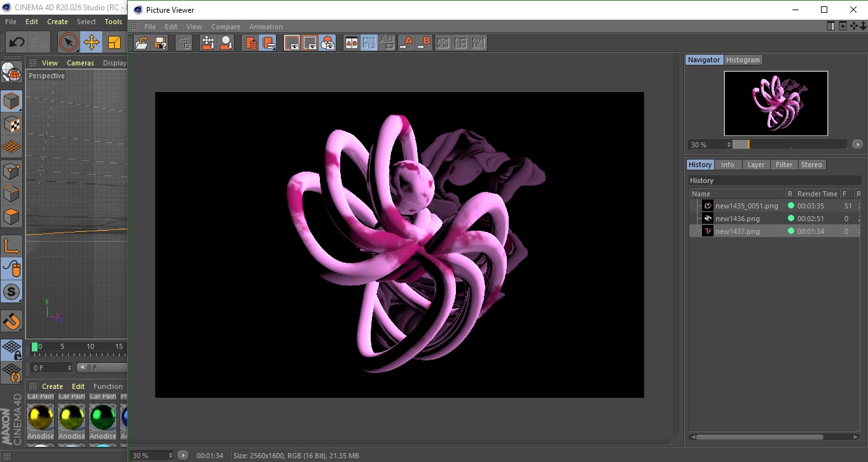The image size is (868, 462).
Task: Click the Open file folder icon
Action: click(142, 43)
